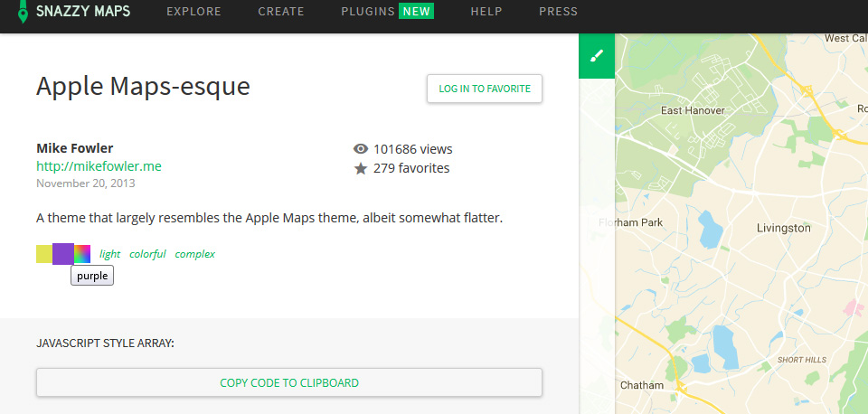Image resolution: width=868 pixels, height=414 pixels.
Task: Click Chatham label on the map
Action: [x=642, y=385]
